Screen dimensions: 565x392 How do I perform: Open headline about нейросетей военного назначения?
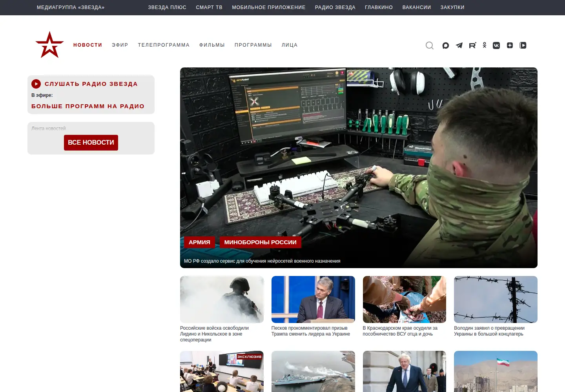(x=262, y=261)
